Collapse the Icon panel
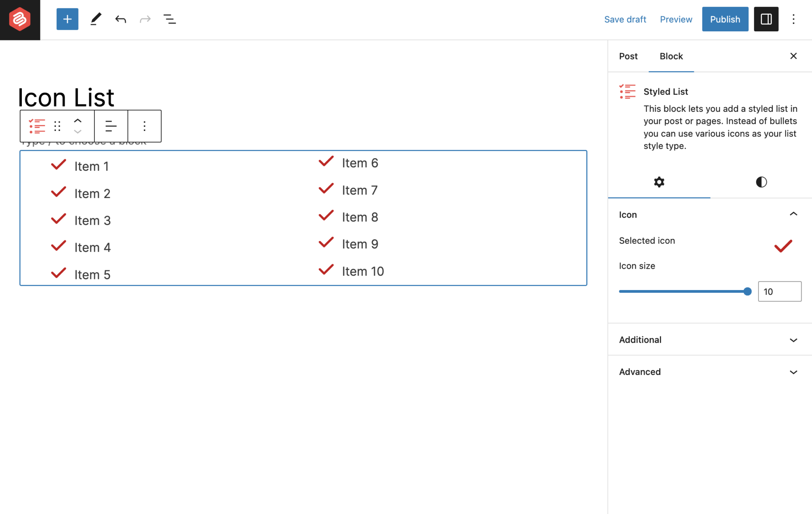 (x=793, y=214)
